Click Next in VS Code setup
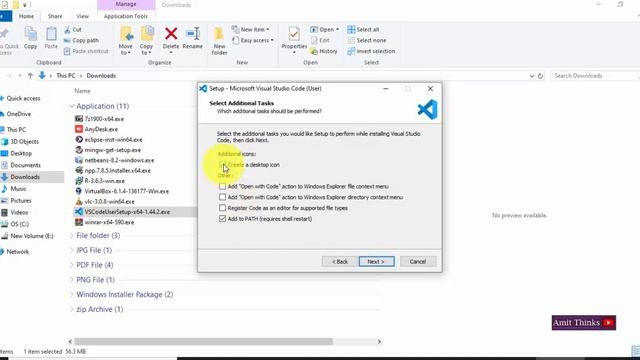This screenshot has width=640, height=360. [x=377, y=262]
